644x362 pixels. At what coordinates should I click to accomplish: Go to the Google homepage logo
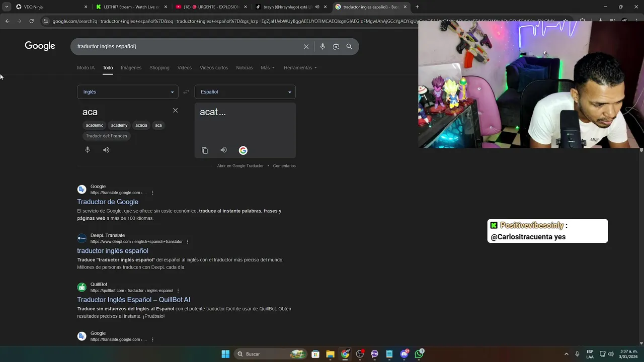click(x=40, y=46)
